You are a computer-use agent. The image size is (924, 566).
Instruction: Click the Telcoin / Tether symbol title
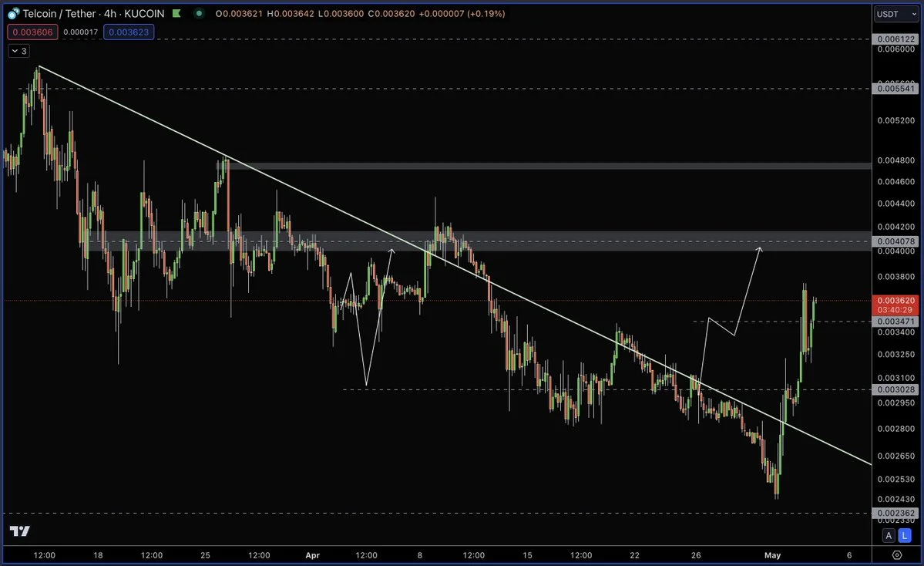(59, 13)
